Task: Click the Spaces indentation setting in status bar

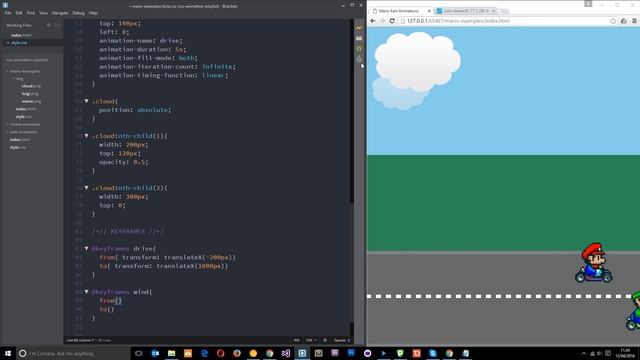Action: (342, 340)
